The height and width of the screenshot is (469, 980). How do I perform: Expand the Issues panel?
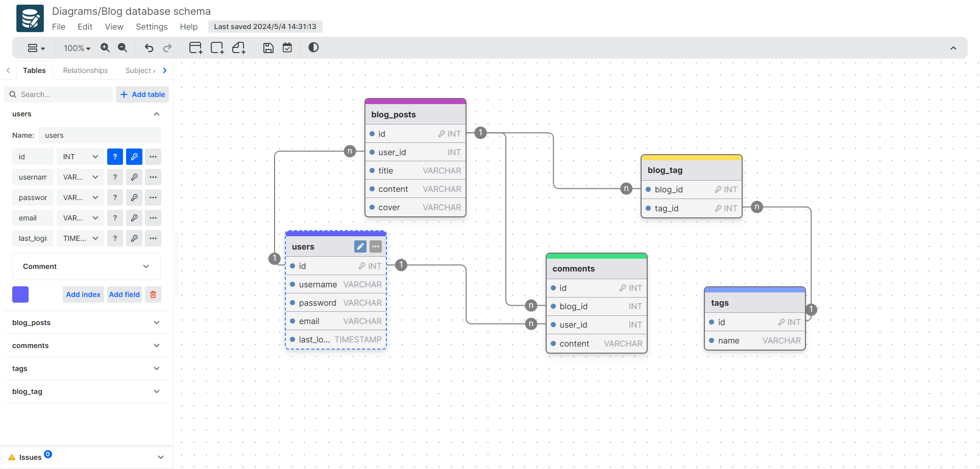click(x=86, y=457)
